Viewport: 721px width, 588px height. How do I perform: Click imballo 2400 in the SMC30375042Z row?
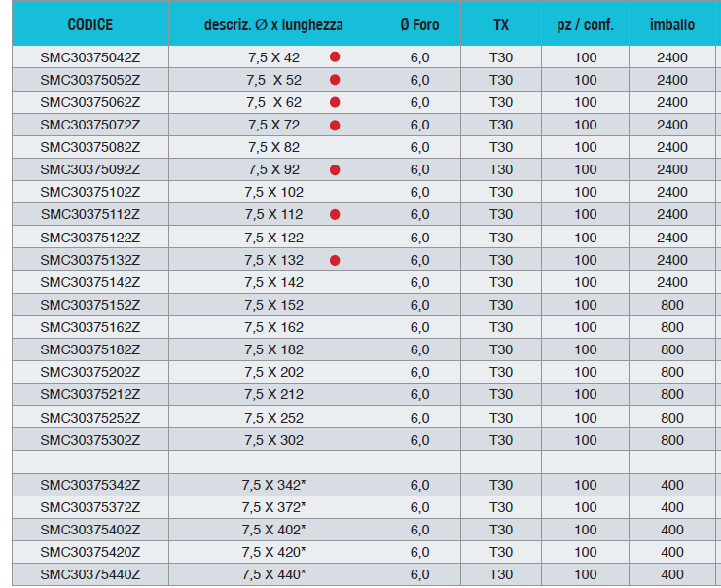[x=671, y=57]
